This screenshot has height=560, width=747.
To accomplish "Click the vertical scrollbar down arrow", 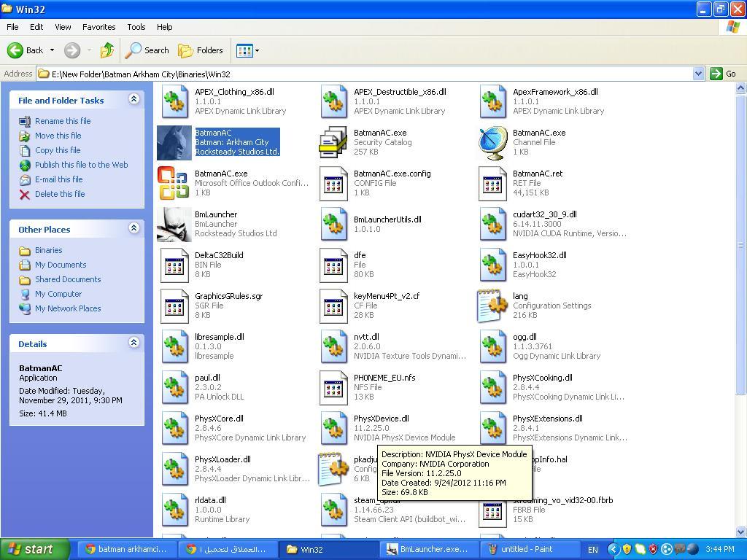I will click(741, 532).
